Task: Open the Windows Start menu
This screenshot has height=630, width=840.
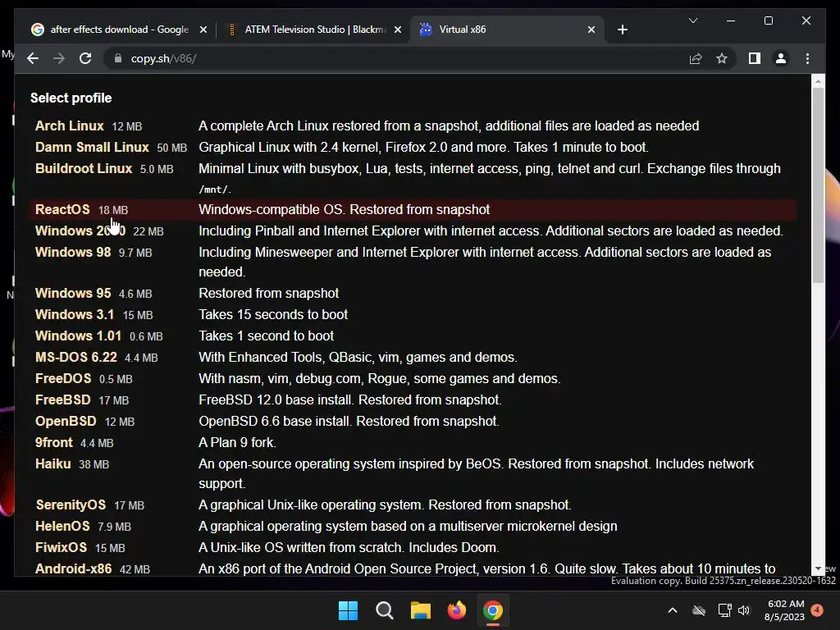Action: click(348, 610)
